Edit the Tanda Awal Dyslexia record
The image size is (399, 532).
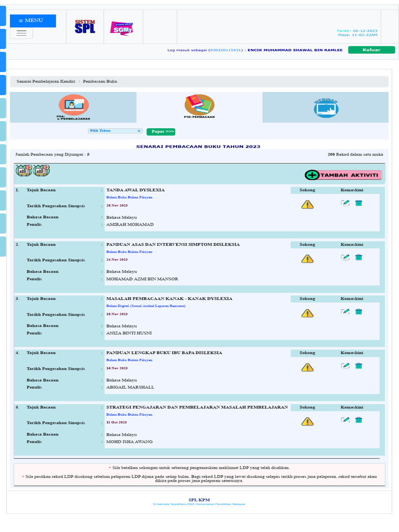pos(345,203)
